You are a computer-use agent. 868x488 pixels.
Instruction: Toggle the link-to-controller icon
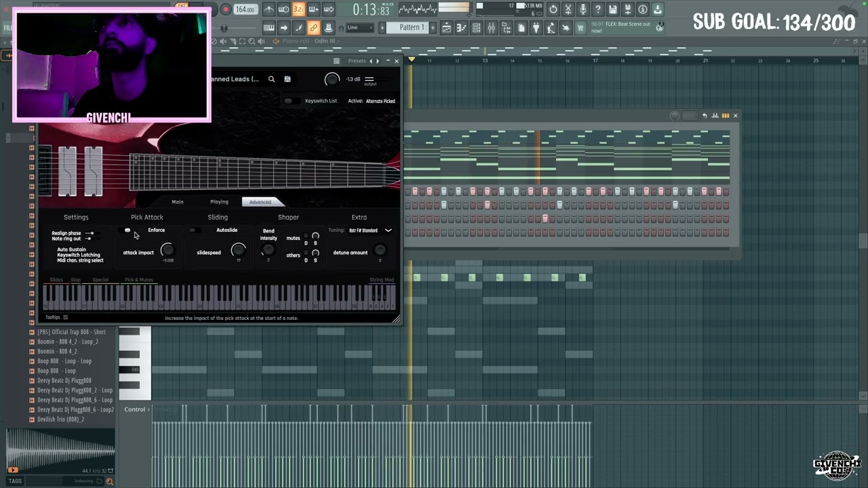(313, 28)
